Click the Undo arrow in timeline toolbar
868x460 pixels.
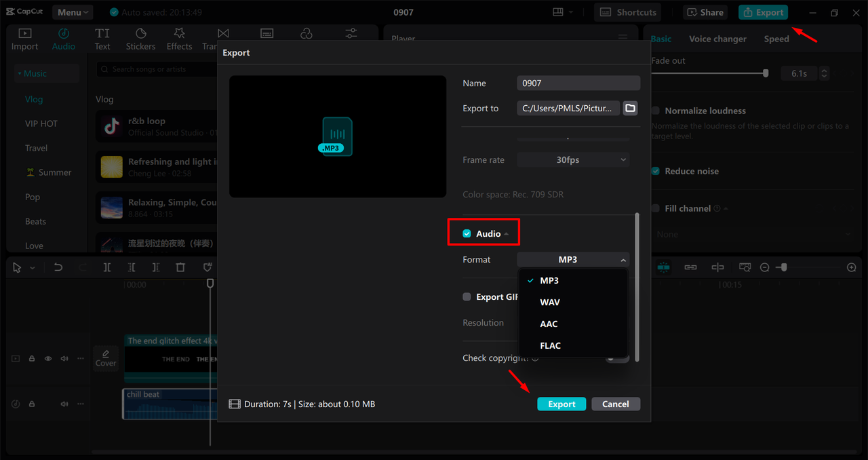(58, 267)
